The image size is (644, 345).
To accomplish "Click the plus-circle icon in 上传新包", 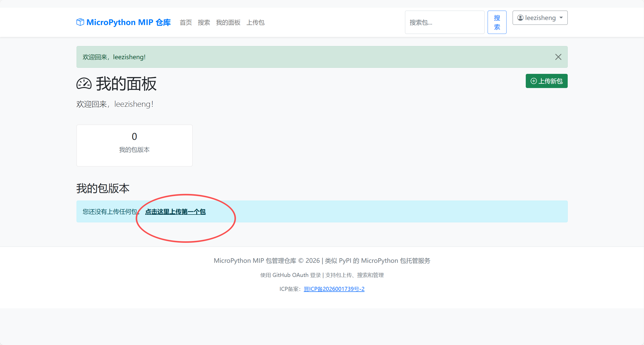I will coord(534,81).
